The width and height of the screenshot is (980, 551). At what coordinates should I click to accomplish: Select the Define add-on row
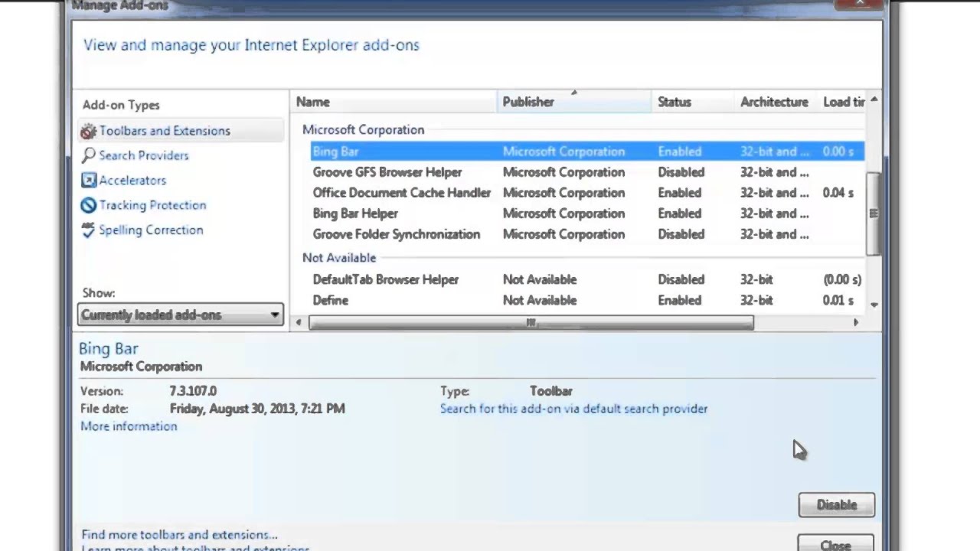[587, 300]
